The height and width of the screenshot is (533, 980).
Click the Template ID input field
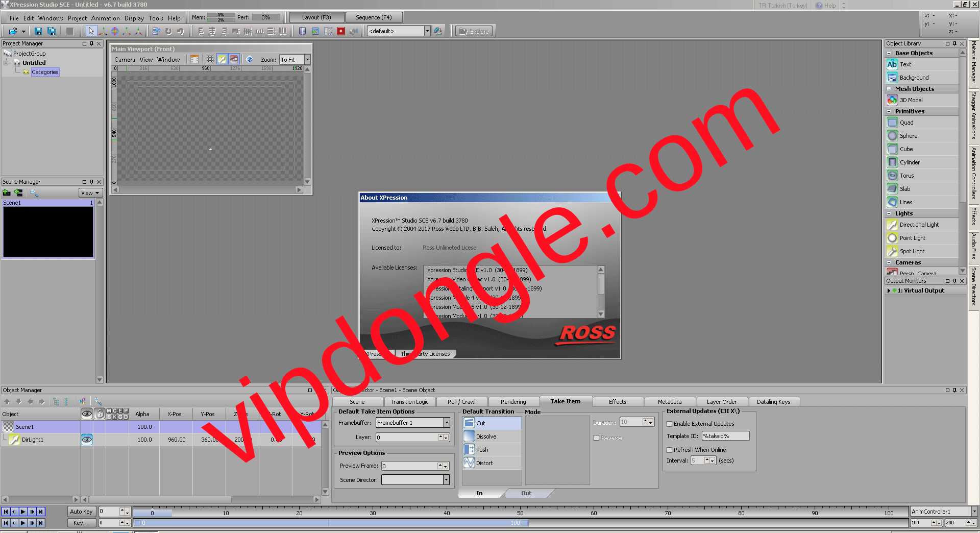pyautogui.click(x=725, y=436)
